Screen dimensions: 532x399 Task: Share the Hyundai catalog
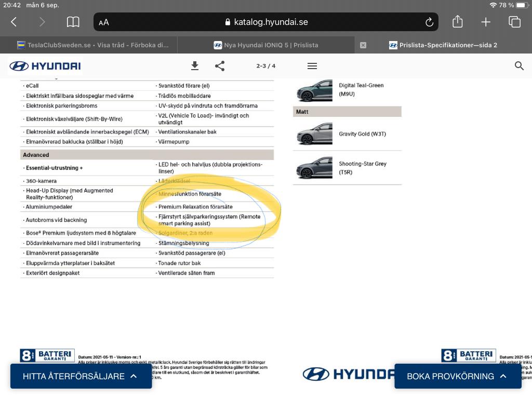click(x=220, y=66)
